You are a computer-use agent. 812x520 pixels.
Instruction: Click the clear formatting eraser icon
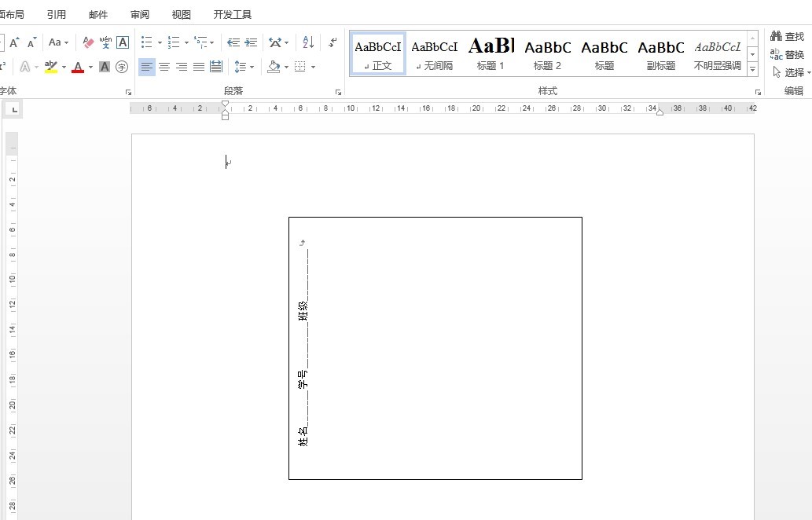click(88, 42)
